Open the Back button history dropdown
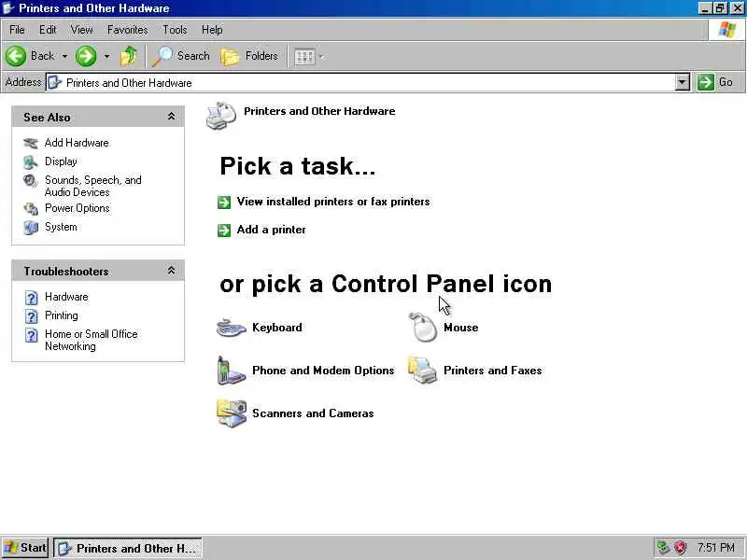Screen dimensions: 747x560 click(x=64, y=57)
